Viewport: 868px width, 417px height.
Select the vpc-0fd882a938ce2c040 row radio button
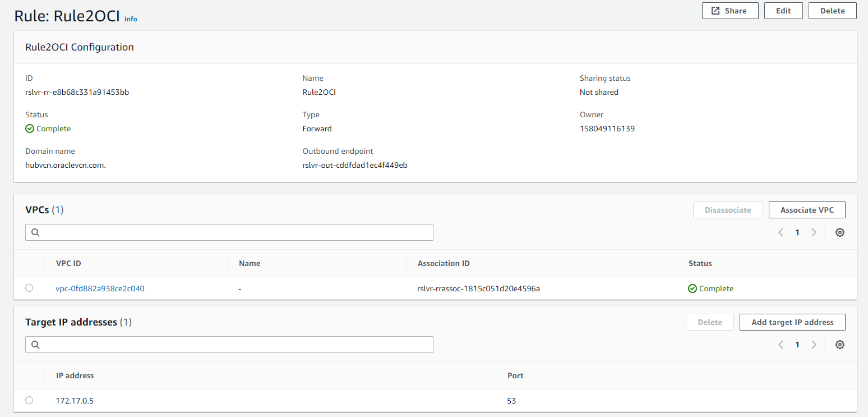(x=29, y=288)
